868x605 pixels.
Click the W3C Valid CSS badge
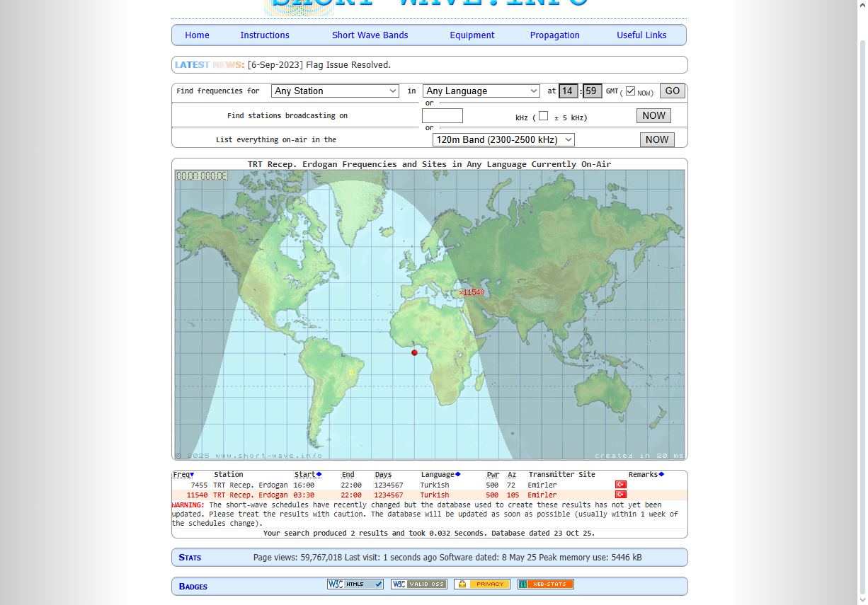point(418,584)
